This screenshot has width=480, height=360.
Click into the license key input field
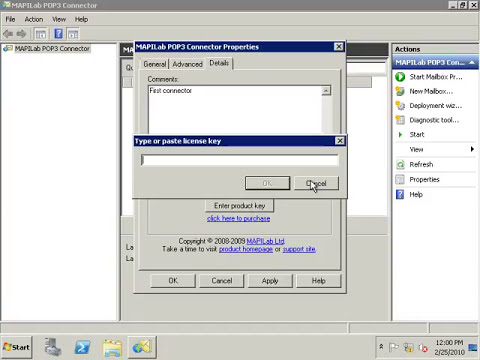[x=240, y=160]
